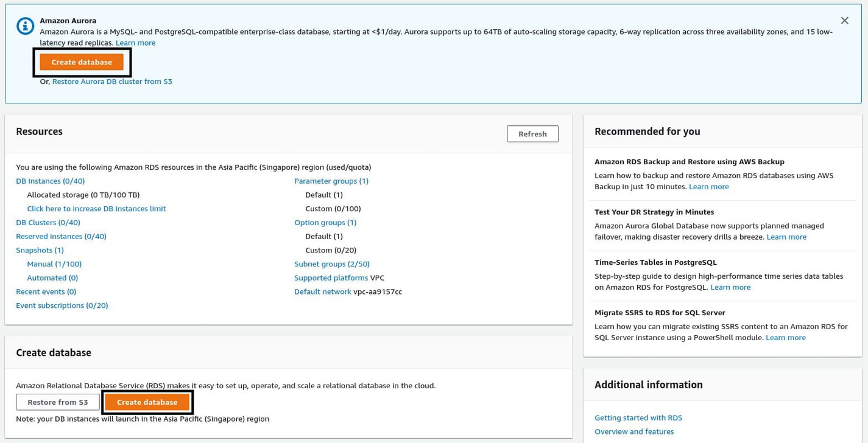Open Parameter groups
This screenshot has width=868, height=443.
[331, 181]
